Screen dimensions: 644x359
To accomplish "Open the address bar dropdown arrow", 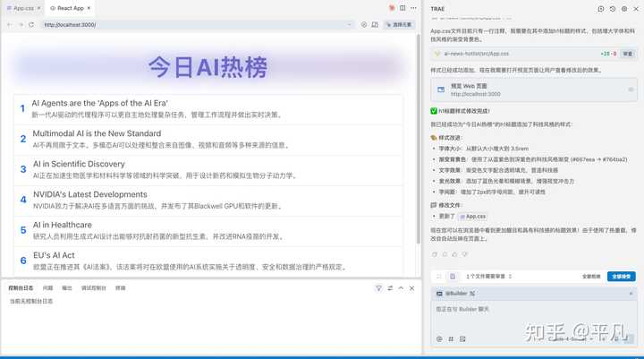I will click(349, 25).
